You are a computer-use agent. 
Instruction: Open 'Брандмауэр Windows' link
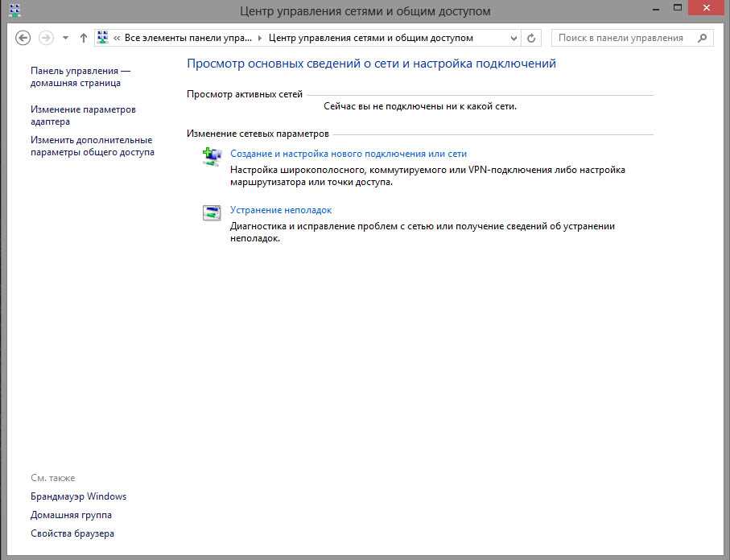(78, 496)
